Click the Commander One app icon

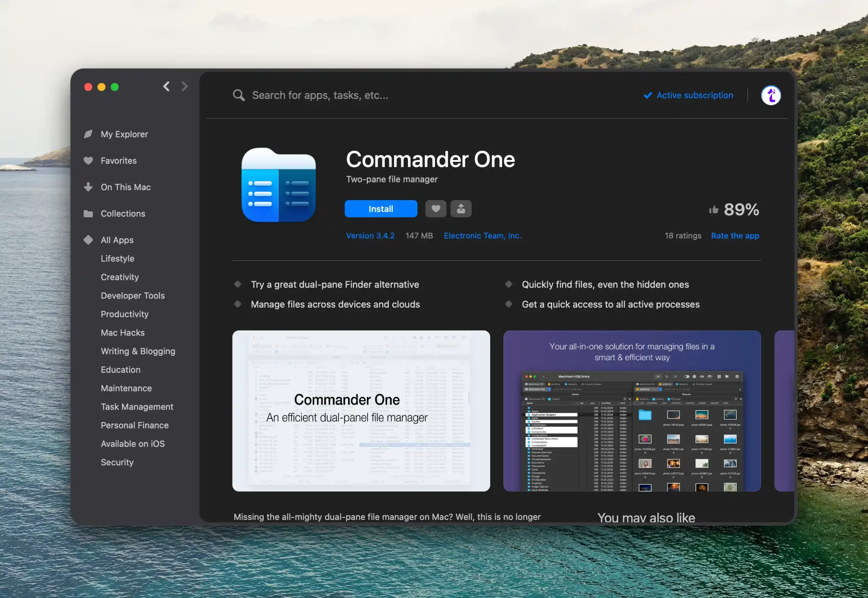point(279,185)
